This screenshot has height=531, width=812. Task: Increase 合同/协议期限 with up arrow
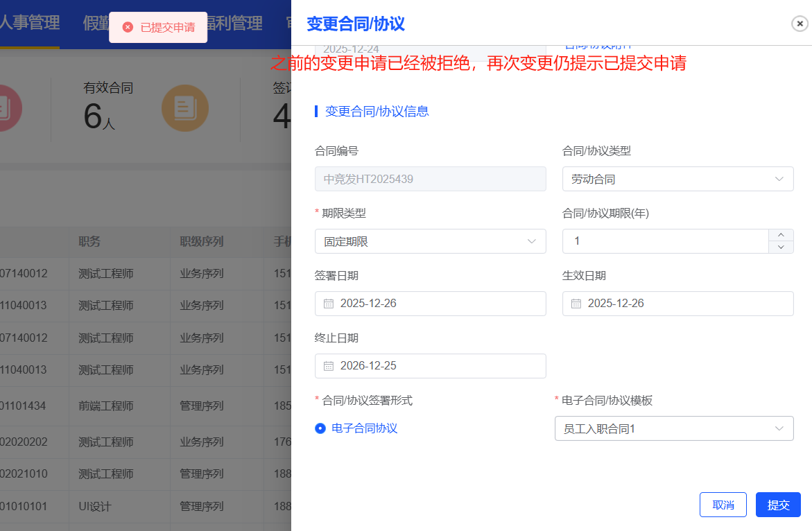(781, 235)
